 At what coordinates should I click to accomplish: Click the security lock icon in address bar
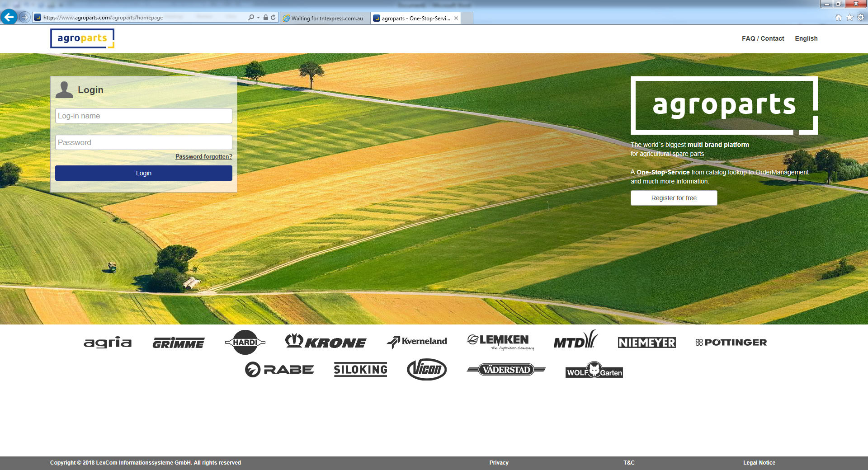click(x=266, y=18)
